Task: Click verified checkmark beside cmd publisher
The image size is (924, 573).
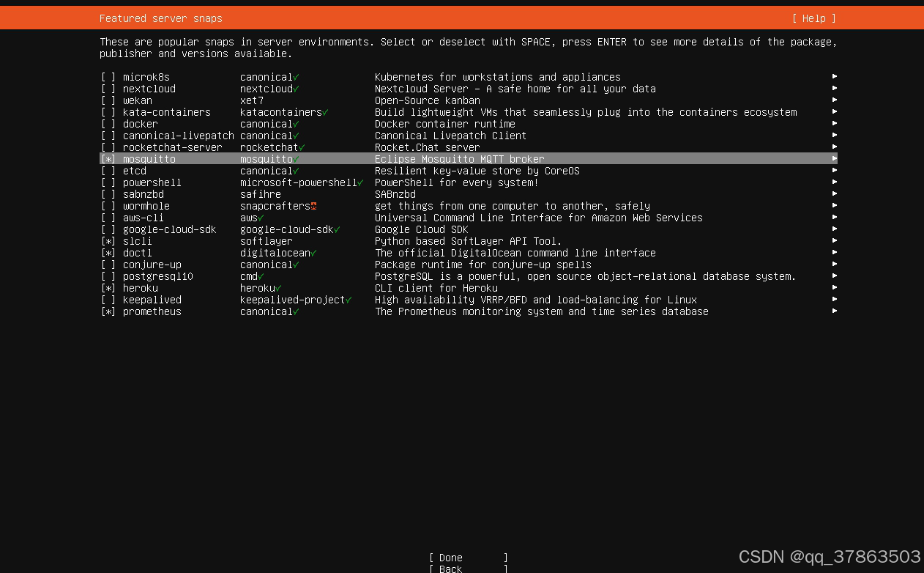Action: tap(261, 276)
